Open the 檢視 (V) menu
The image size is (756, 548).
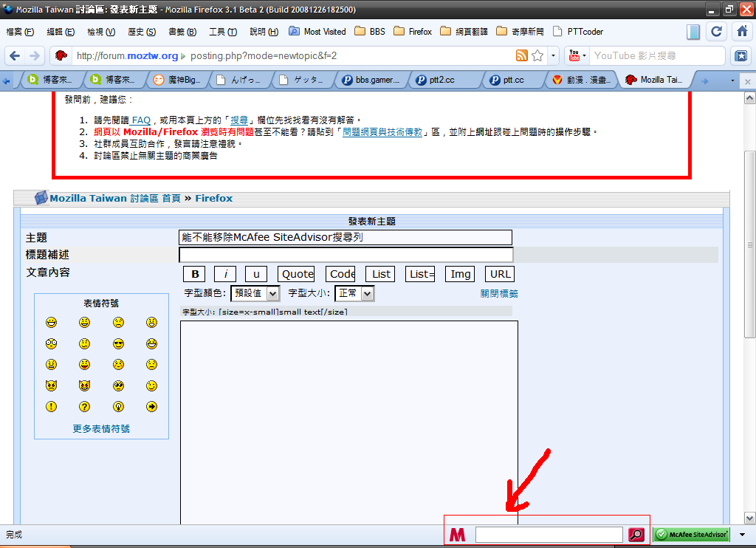[x=101, y=32]
